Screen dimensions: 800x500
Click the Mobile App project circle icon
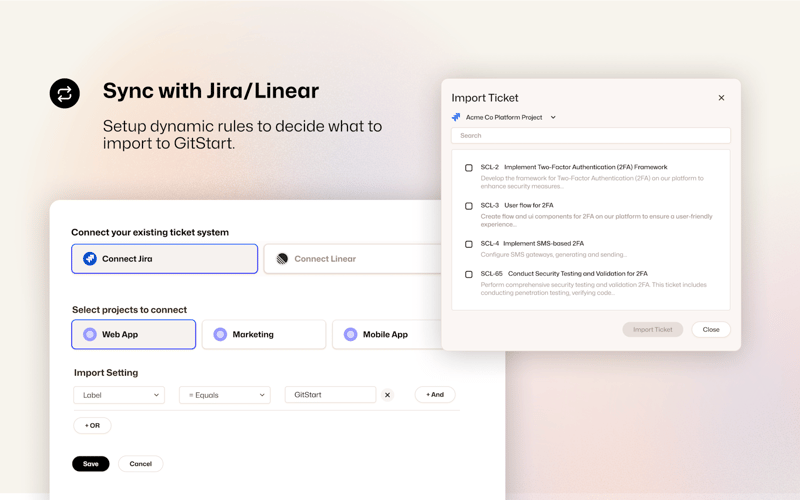click(x=351, y=334)
